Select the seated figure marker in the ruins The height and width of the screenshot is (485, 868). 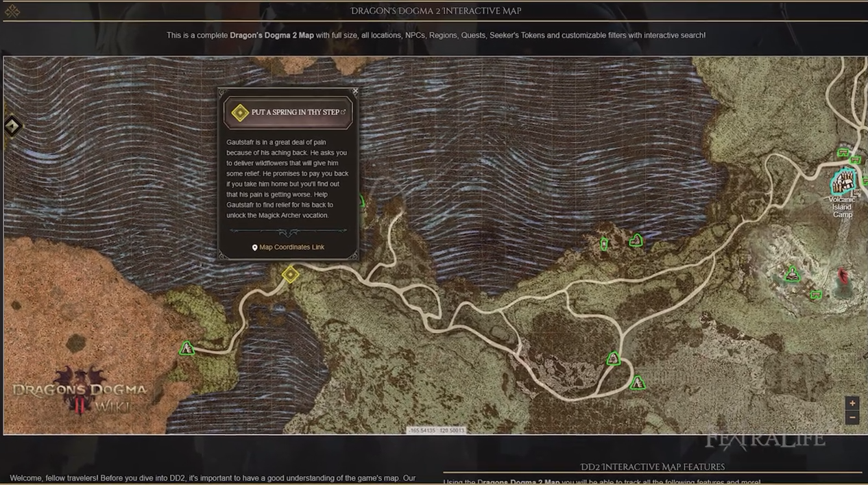[793, 274]
